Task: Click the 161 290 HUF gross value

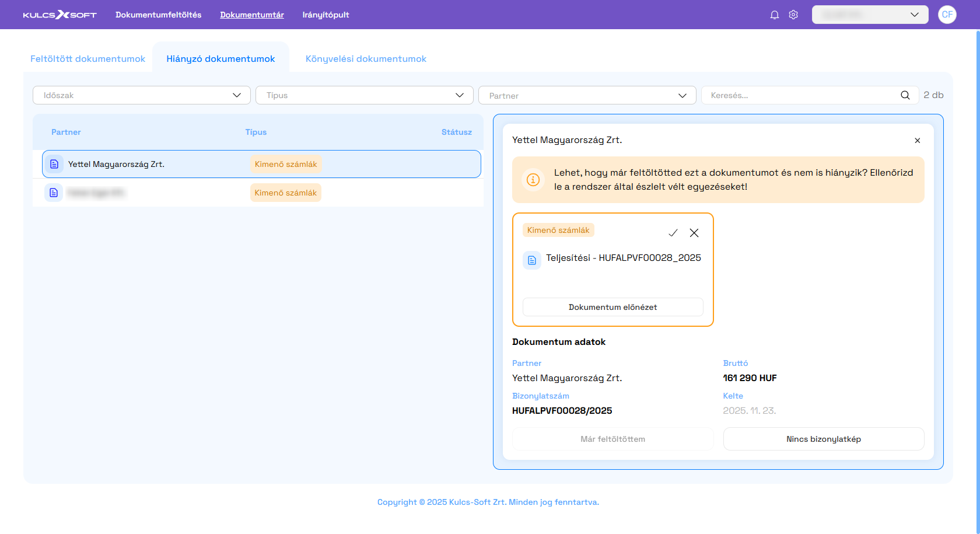Action: [750, 378]
